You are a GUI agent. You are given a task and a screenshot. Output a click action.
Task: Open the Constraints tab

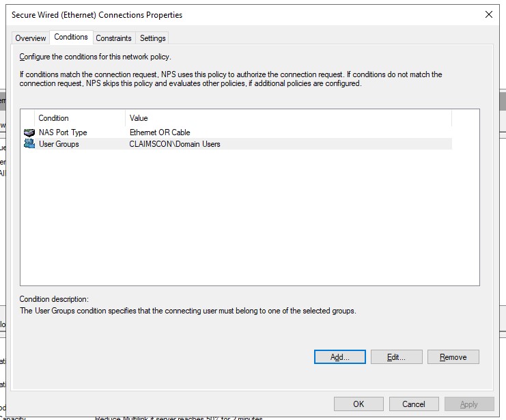(113, 38)
